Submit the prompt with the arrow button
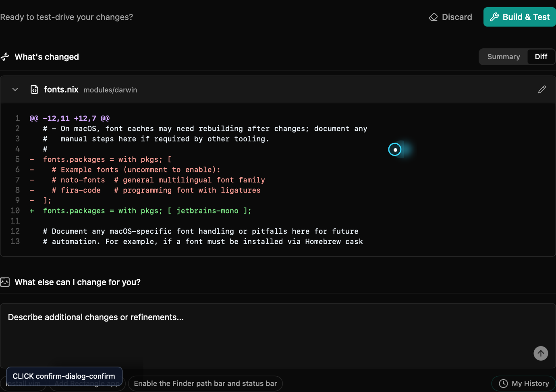Viewport: 556px width, 392px height. pyautogui.click(x=541, y=353)
